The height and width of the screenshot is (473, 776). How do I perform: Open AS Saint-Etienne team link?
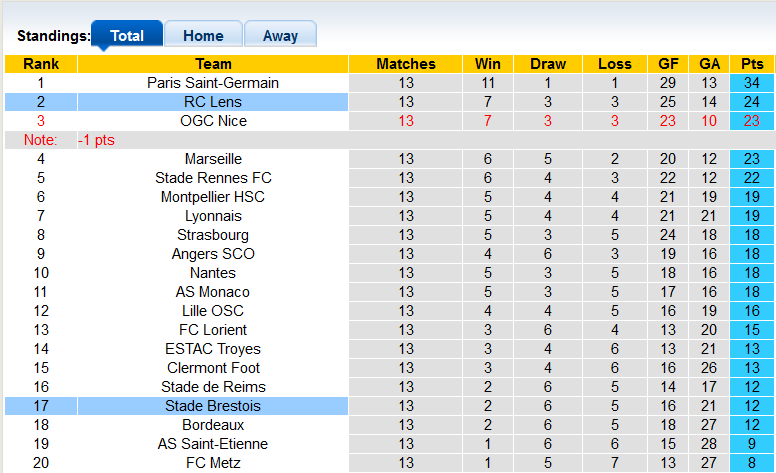coord(213,444)
